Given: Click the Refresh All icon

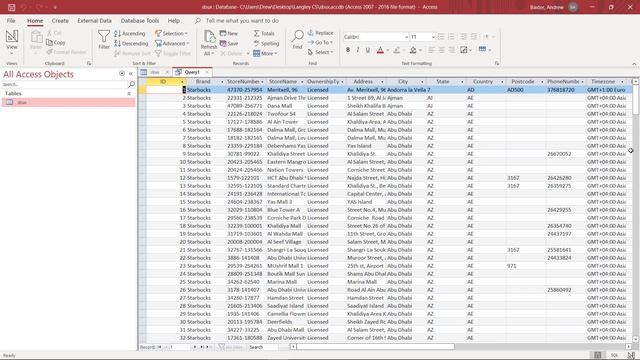Looking at the screenshot, I should [x=209, y=36].
